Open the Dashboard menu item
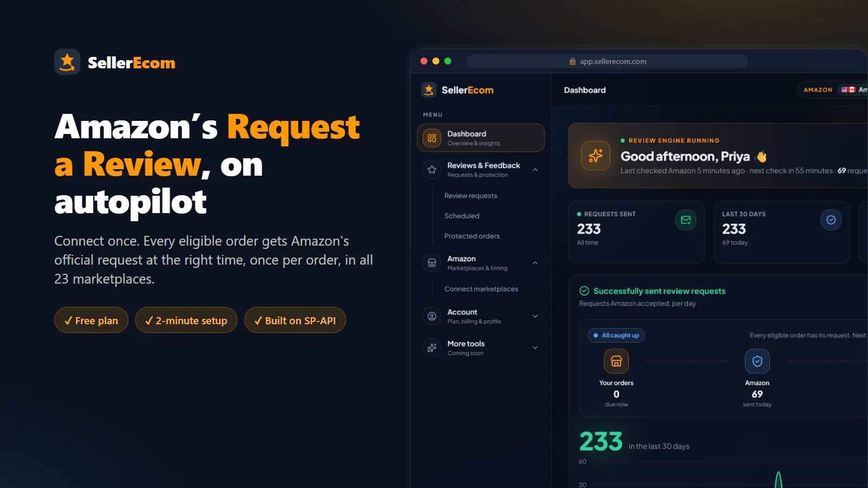Viewport: 868px width, 488px height. 481,138
